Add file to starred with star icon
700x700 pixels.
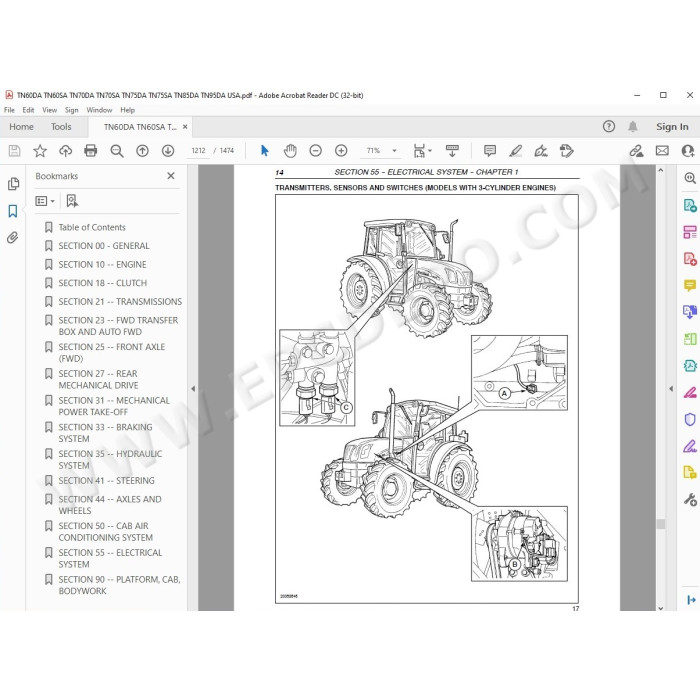coord(40,151)
